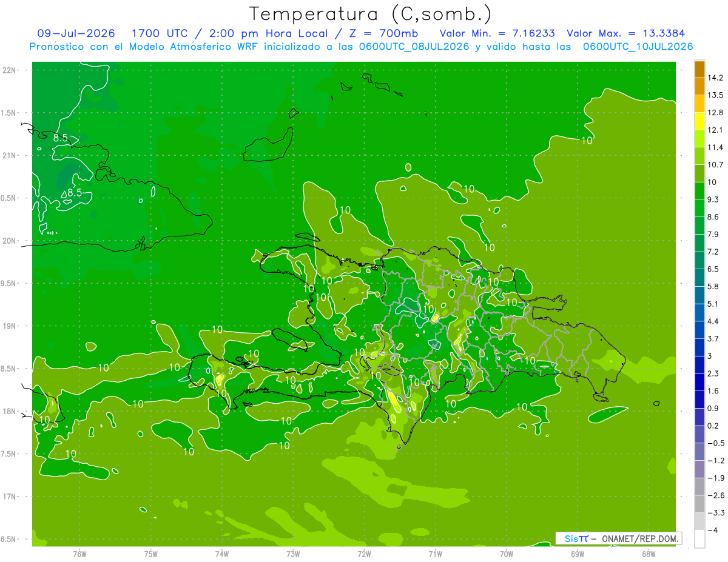Select the forecast date '09-Jul-2026'
This screenshot has width=728, height=562.
tap(76, 33)
